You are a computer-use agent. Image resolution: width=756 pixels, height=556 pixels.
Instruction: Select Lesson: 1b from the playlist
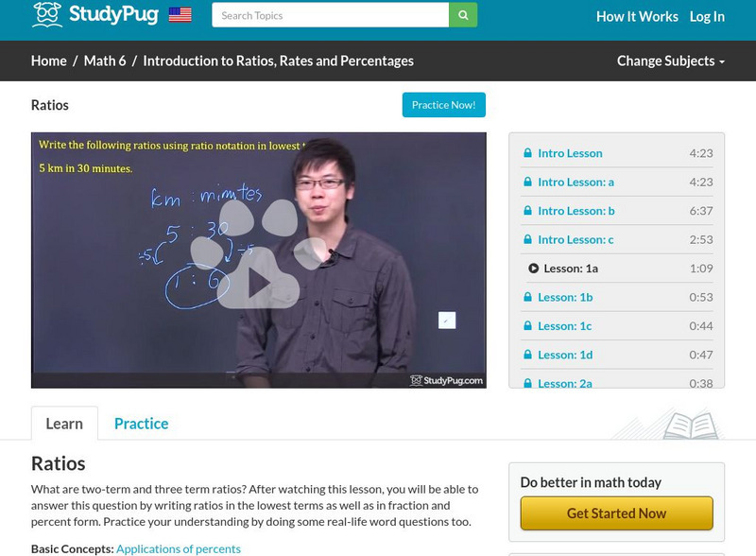565,297
